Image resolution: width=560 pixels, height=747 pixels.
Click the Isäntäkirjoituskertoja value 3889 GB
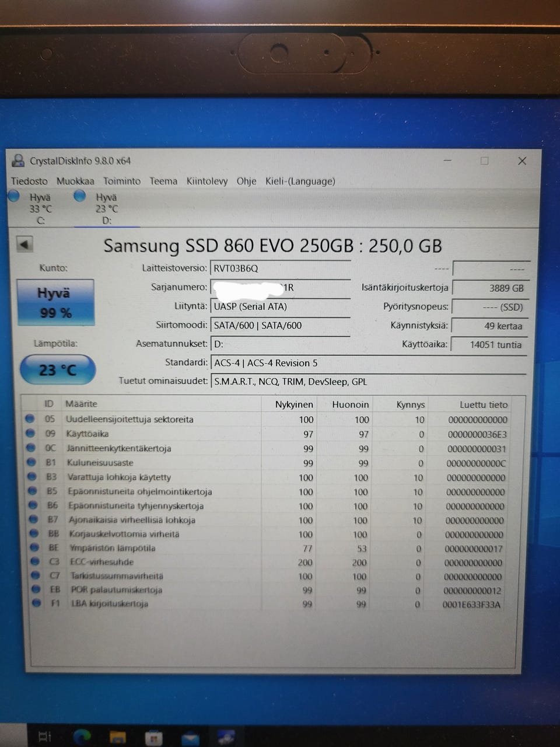491,288
